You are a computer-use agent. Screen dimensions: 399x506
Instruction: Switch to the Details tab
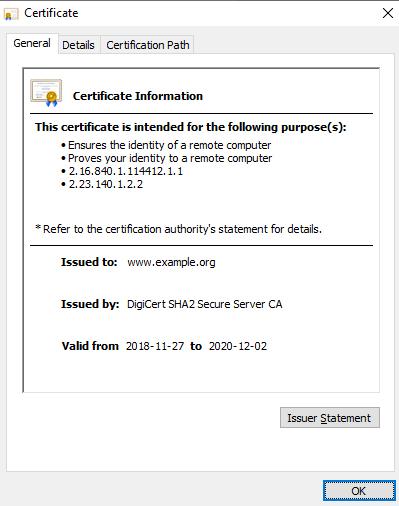pyautogui.click(x=78, y=45)
